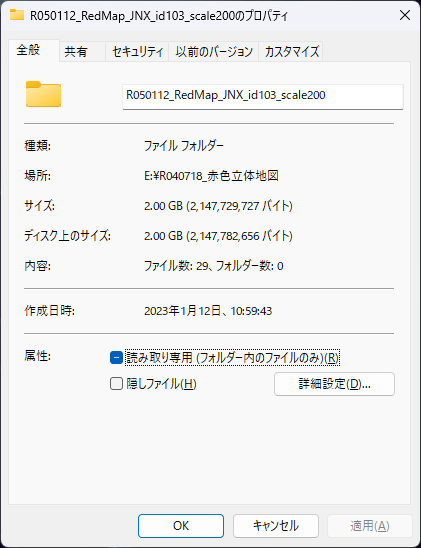Viewport: 421px width, 548px height.
Task: Click the キャンセル button
Action: 276,526
